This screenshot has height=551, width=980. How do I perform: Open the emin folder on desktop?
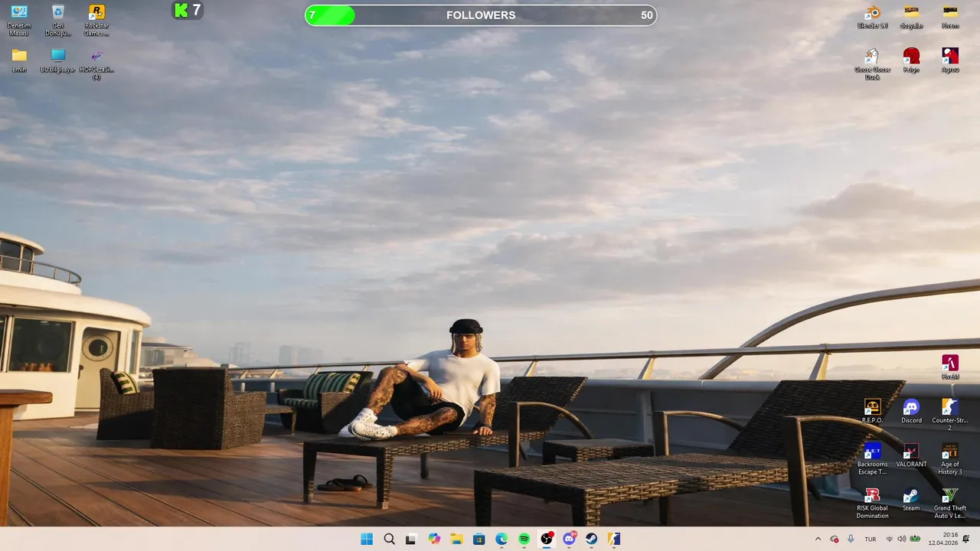point(19,60)
